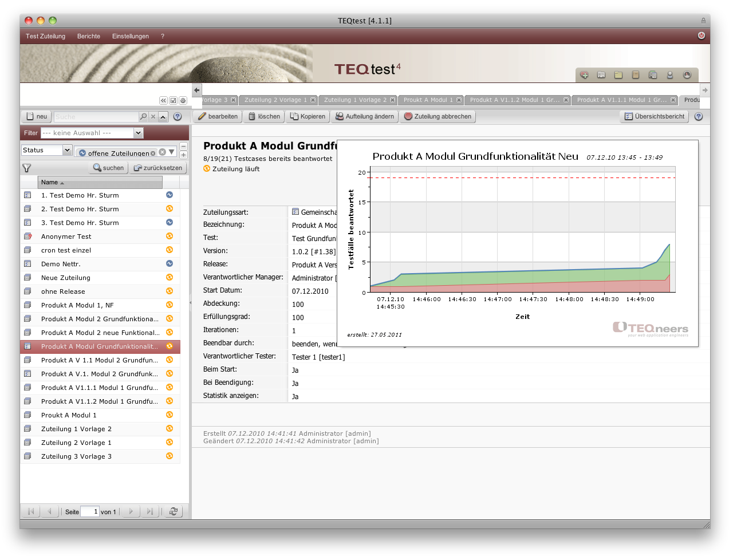
Task: Remove the filter row with the minus button
Action: coord(183,147)
